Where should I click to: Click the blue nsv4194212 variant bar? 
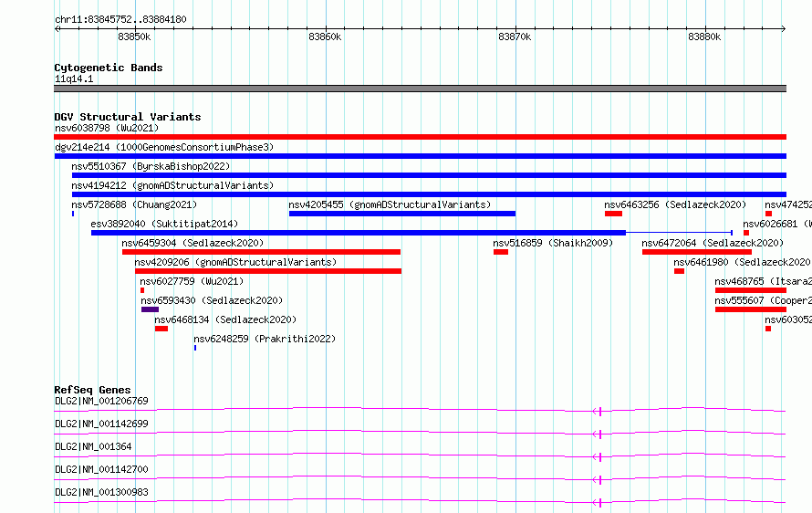(x=430, y=194)
